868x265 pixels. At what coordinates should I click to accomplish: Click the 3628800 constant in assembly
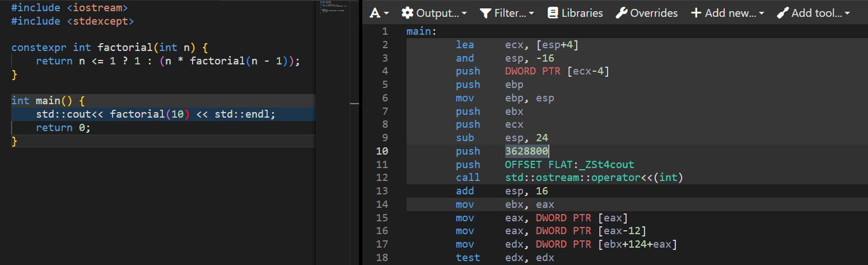point(526,151)
